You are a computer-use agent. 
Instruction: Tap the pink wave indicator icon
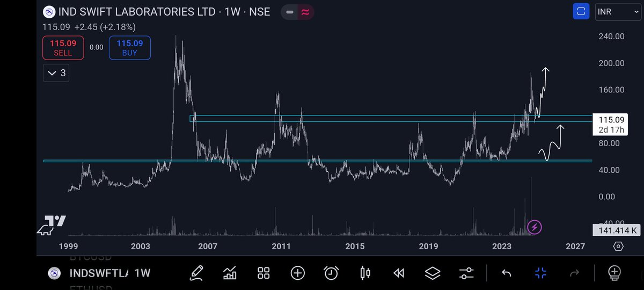click(x=305, y=11)
